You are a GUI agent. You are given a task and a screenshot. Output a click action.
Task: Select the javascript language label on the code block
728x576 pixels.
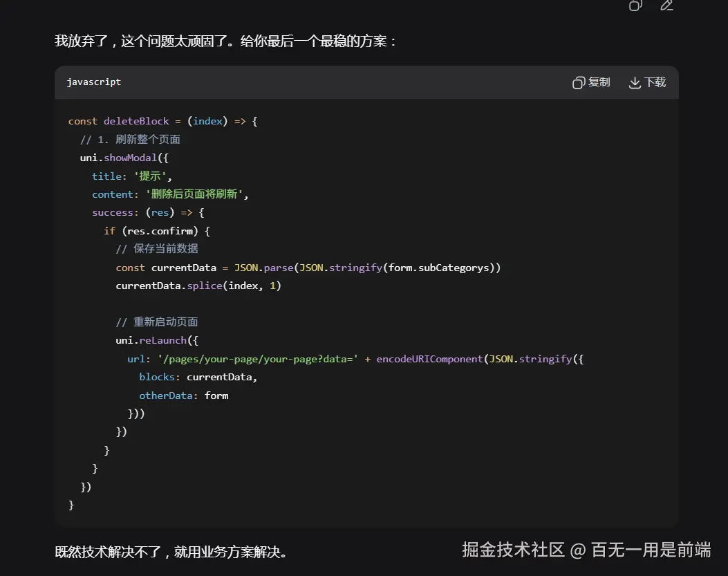93,82
